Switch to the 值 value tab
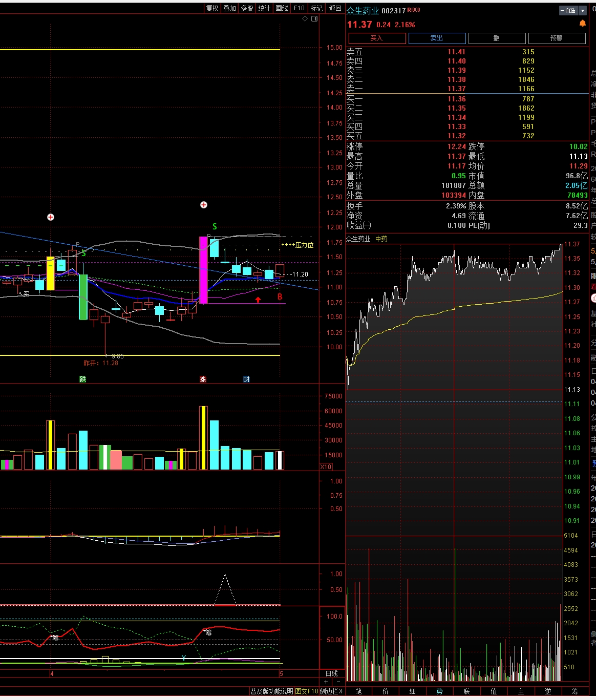 494,691
